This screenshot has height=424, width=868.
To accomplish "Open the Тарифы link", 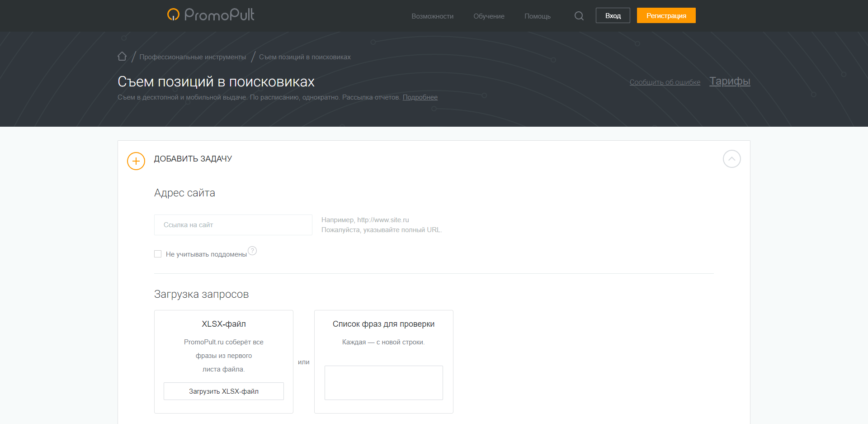I will tap(730, 81).
